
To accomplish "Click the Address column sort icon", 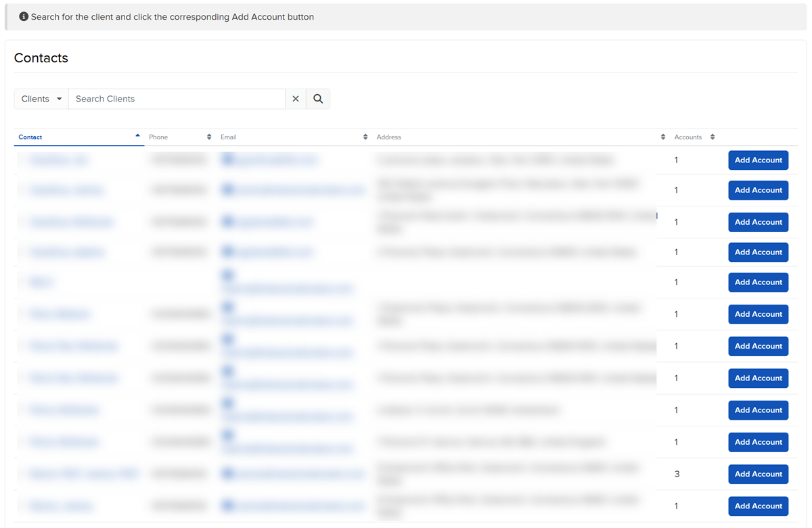I will [663, 137].
